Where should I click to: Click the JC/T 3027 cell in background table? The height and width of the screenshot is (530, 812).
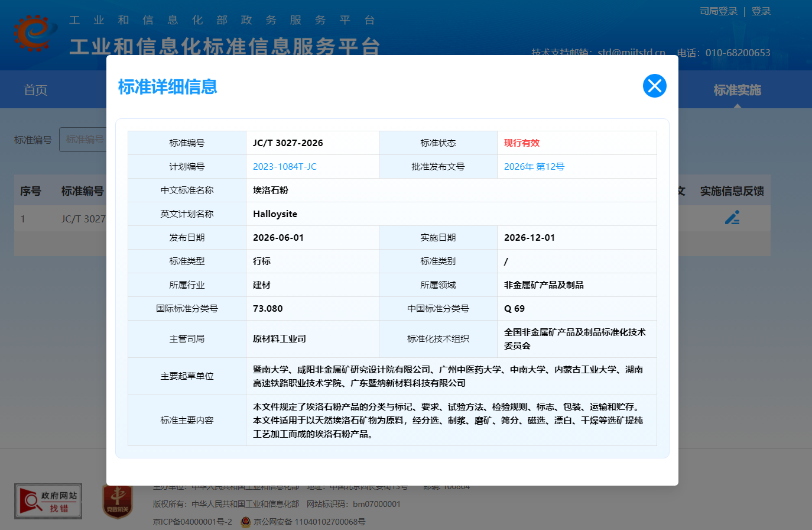click(x=83, y=219)
